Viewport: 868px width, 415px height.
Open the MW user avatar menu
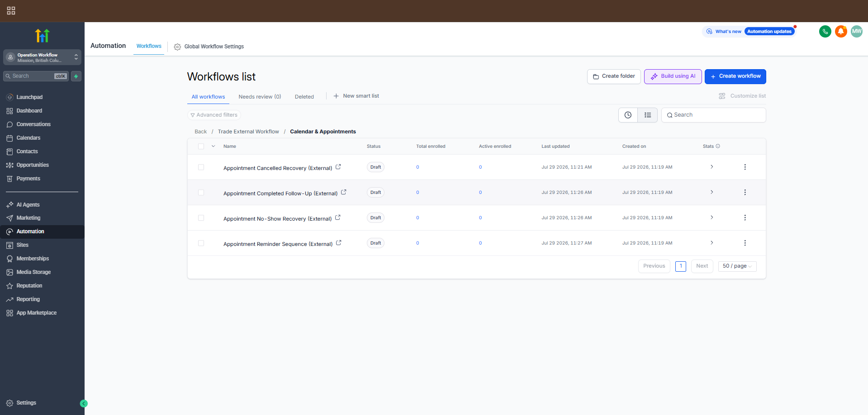857,31
